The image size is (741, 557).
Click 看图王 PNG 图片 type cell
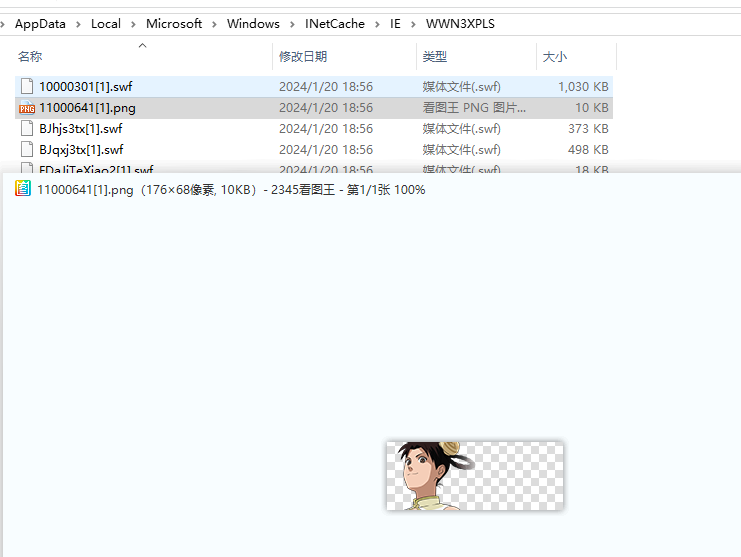(474, 108)
